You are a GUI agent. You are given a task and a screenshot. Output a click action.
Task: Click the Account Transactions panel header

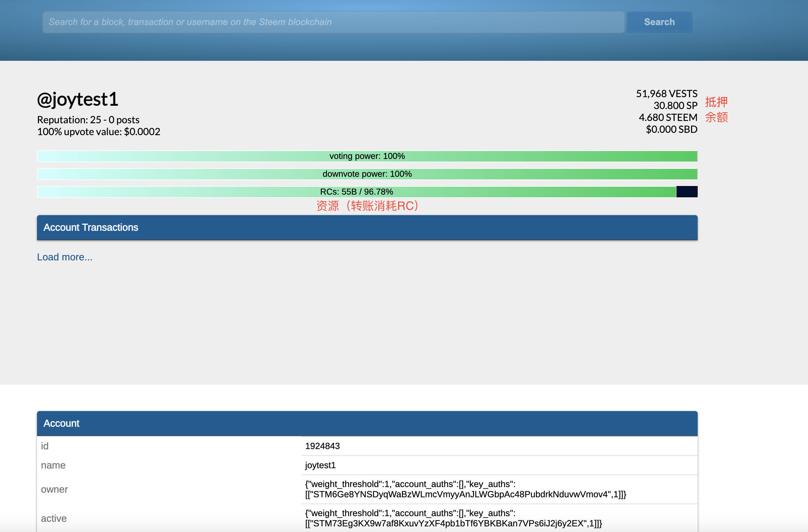367,227
